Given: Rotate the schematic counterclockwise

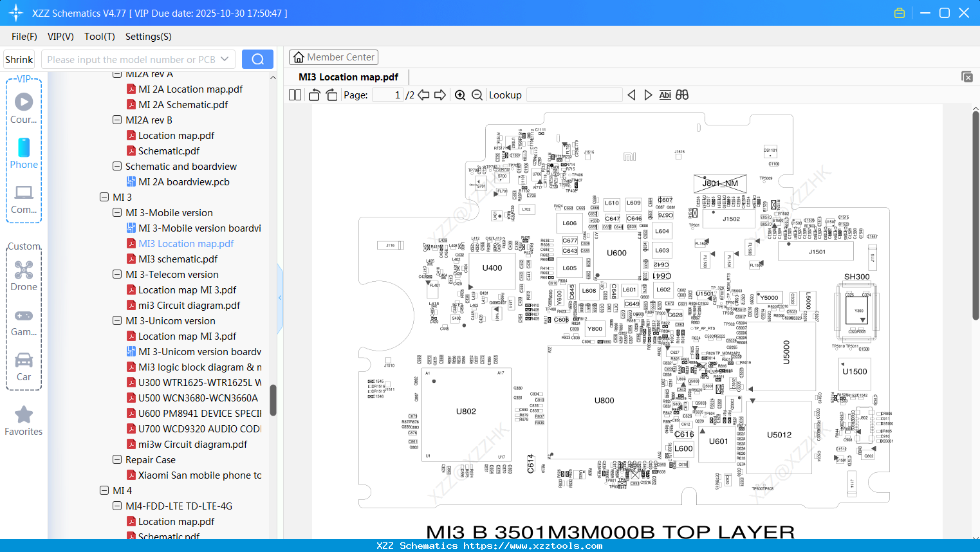Looking at the screenshot, I should tap(313, 95).
